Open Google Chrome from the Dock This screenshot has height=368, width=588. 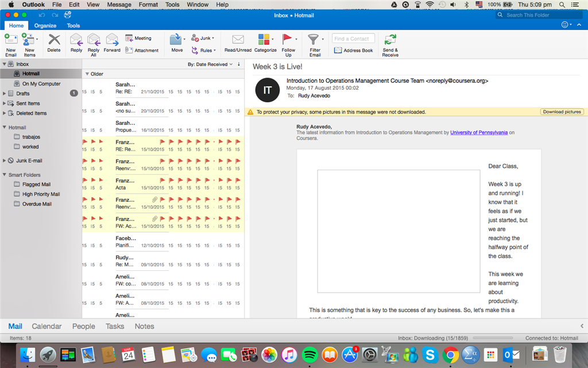450,355
